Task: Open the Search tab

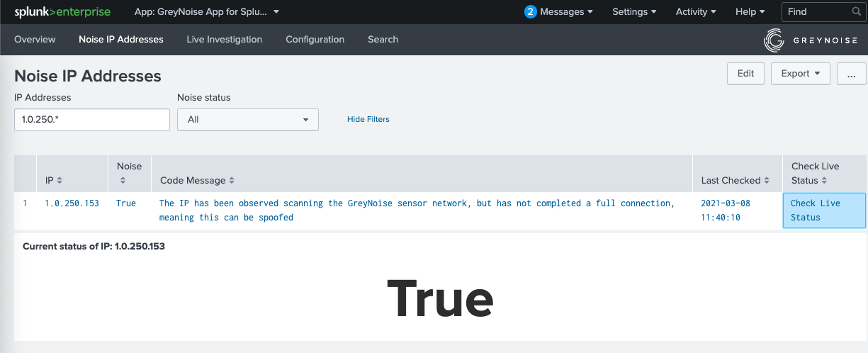Action: tap(383, 40)
